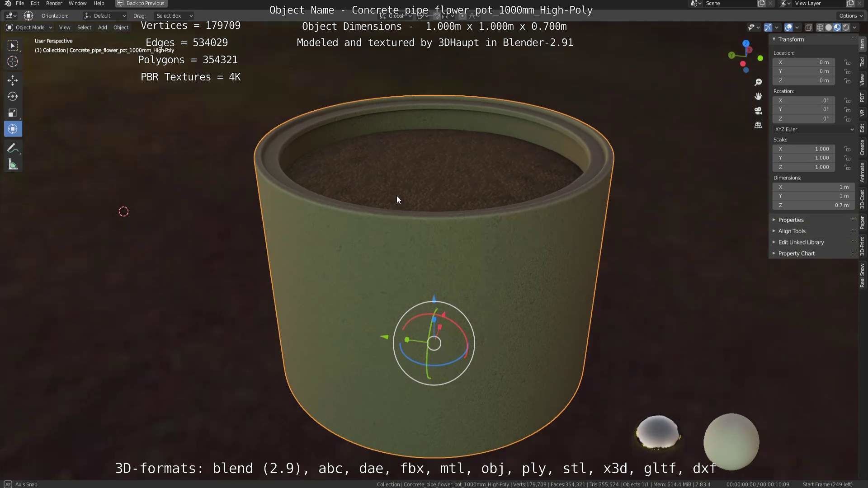
Task: Open editor type dropdown
Action: click(11, 16)
